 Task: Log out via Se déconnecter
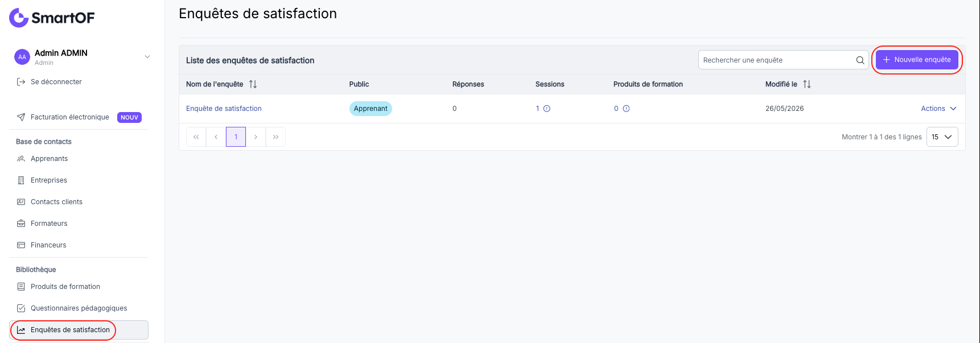[56, 82]
